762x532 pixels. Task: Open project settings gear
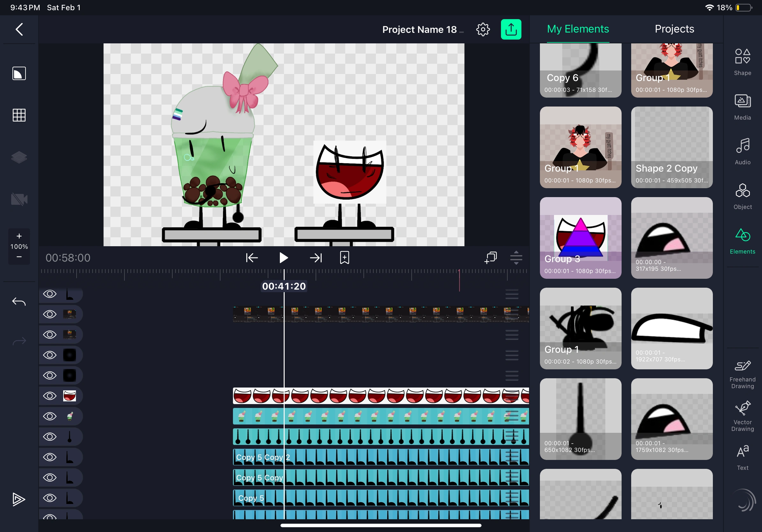[483, 30]
